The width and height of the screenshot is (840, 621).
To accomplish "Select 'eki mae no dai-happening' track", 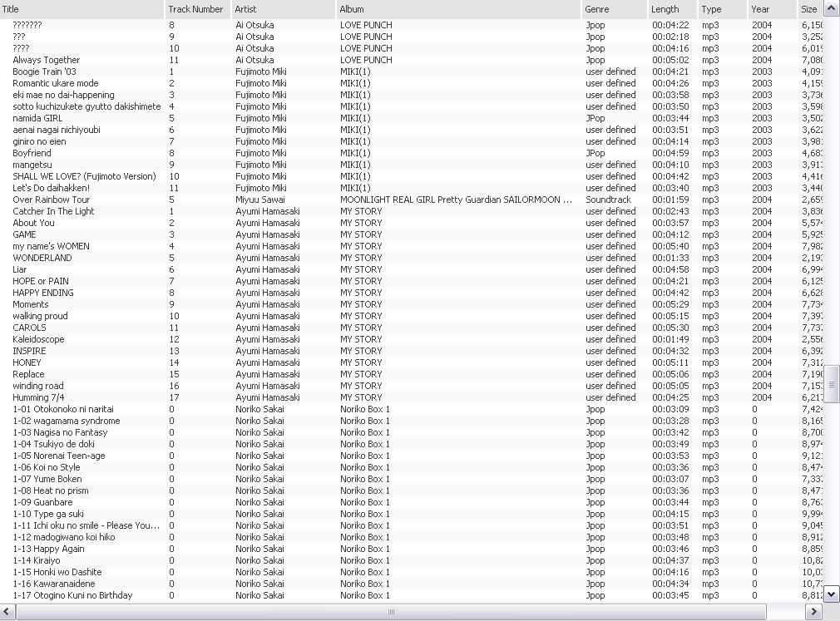I will tap(412, 95).
